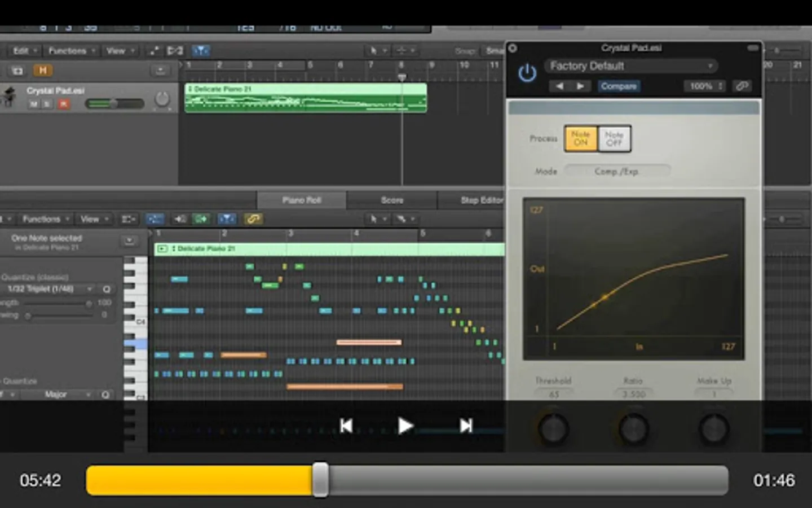Select the Delicate Piano 21 region in tracks
This screenshot has width=812, height=508.
coord(306,98)
